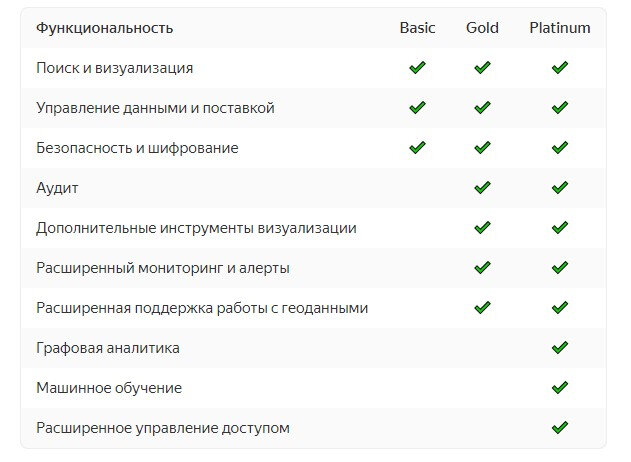The width and height of the screenshot is (631, 462).
Task: Click Gold checkmark for Расширенный мониторинг и алерты
Action: point(482,268)
